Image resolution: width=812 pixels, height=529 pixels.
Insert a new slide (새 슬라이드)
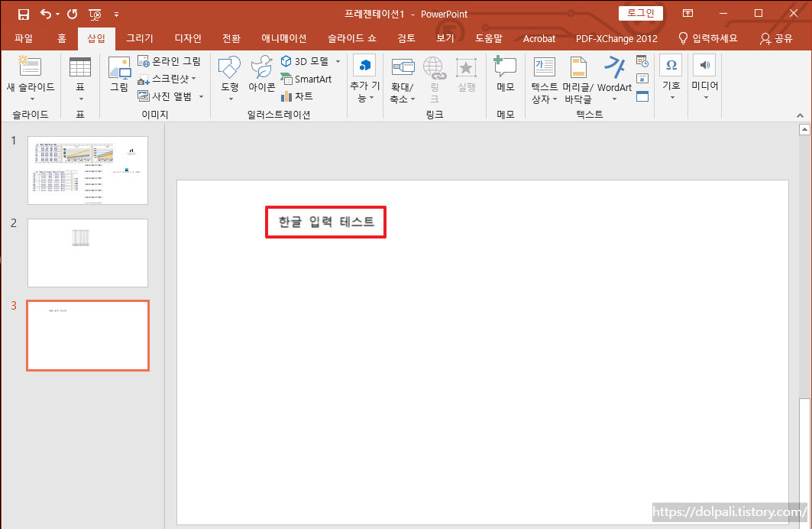(x=30, y=73)
